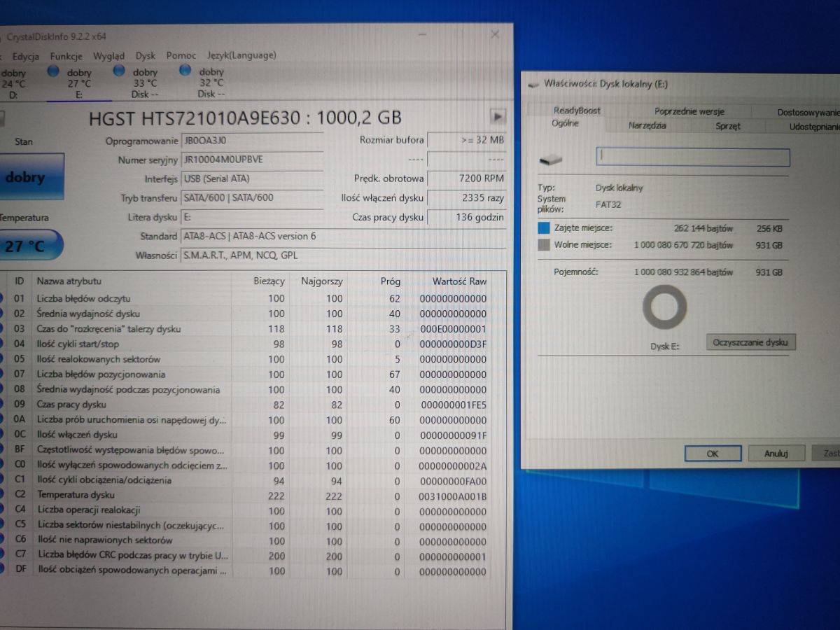Click the SATA/600 transfer mode field
Screen dimensions: 840x630
(x=252, y=198)
